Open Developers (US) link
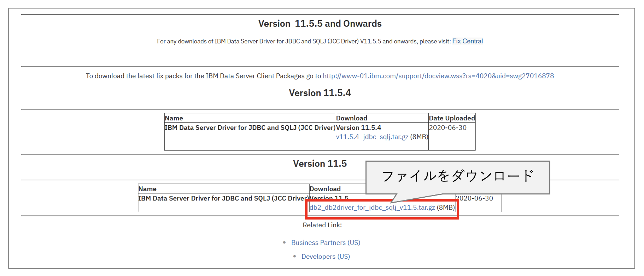Image resolution: width=644 pixels, height=276 pixels. (x=326, y=257)
